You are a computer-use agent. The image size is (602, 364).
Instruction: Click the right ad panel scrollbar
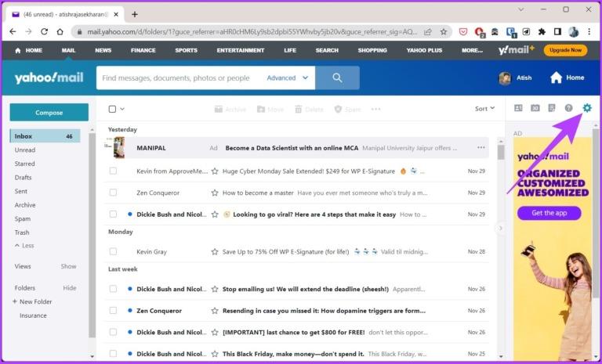596,213
